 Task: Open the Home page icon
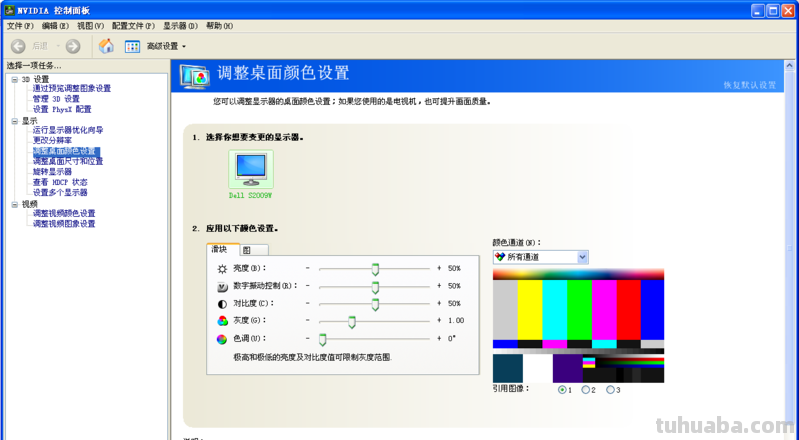106,46
